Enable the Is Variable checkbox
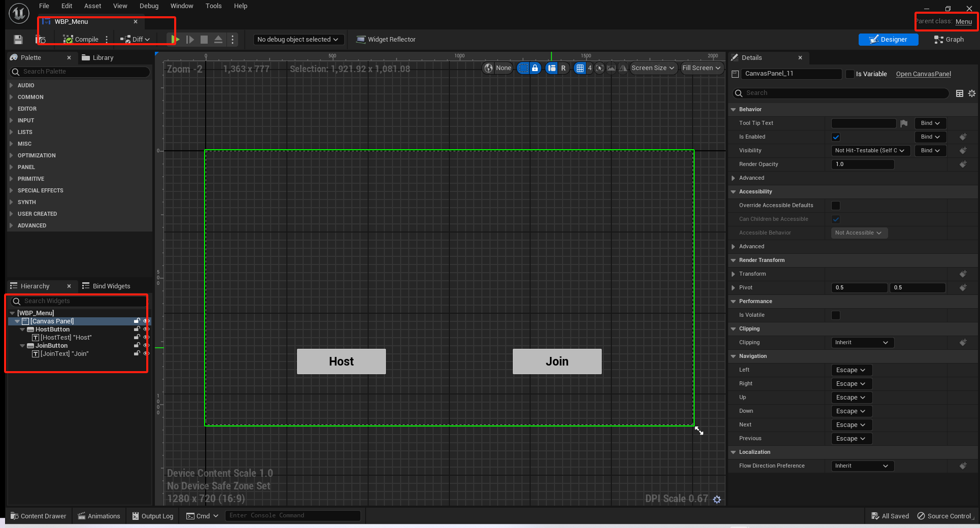This screenshot has width=980, height=528. tap(850, 74)
